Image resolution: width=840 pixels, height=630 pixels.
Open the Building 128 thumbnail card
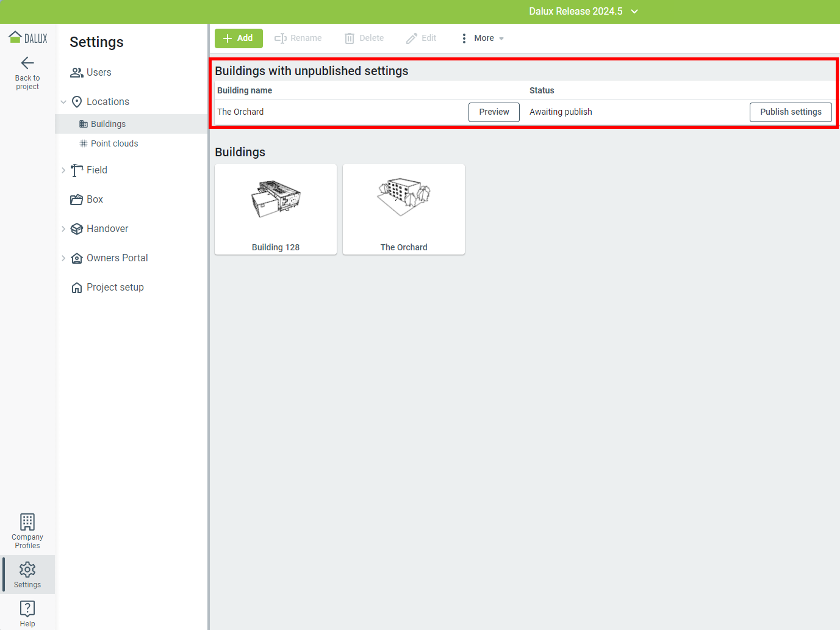coord(276,209)
